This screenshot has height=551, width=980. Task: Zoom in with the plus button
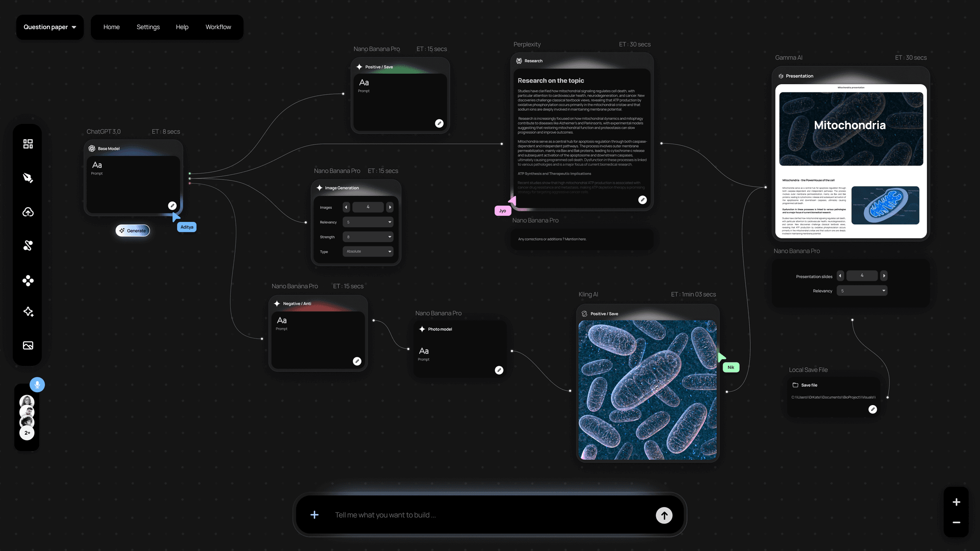[x=956, y=502]
